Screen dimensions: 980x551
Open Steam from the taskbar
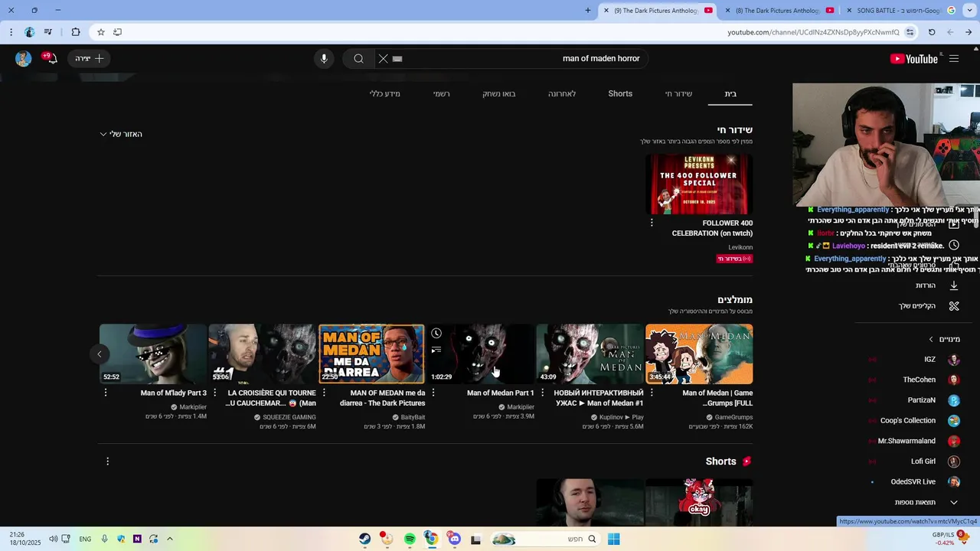coord(365,539)
